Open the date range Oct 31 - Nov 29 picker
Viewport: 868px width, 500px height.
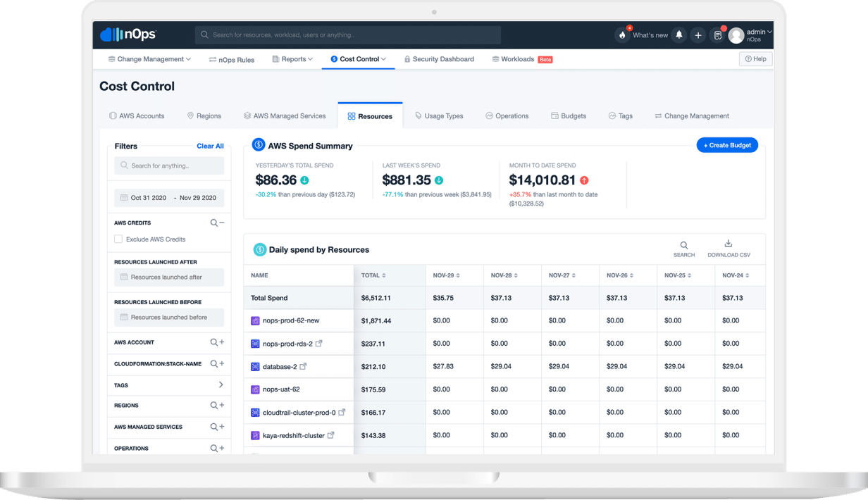pyautogui.click(x=169, y=198)
